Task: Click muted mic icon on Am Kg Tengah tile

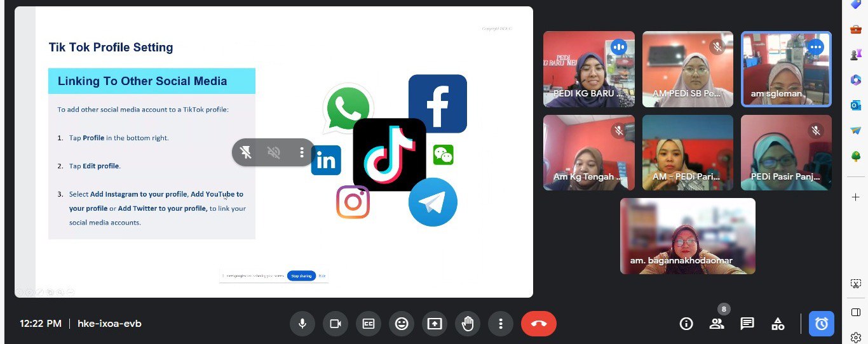Action: [618, 130]
